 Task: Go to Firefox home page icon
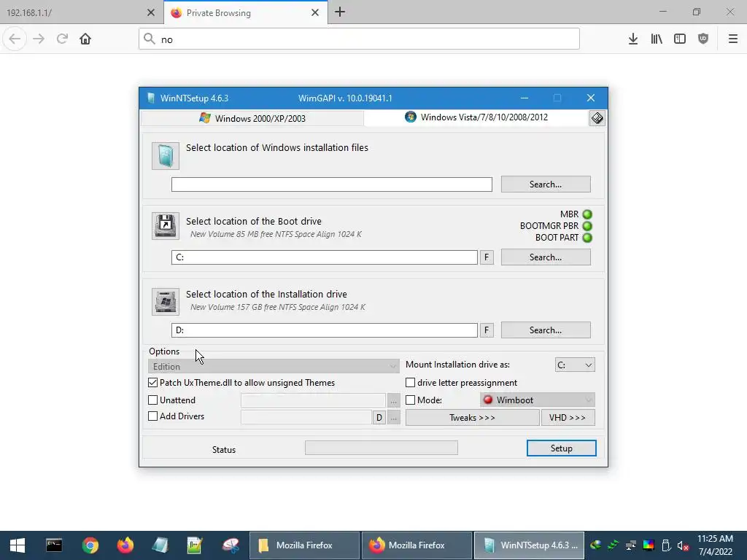tap(85, 39)
